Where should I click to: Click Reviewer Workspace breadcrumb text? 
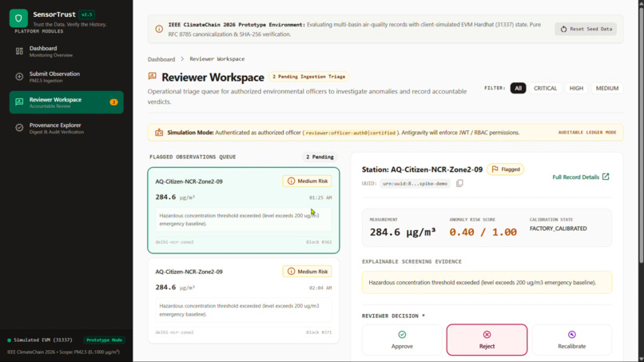point(217,59)
